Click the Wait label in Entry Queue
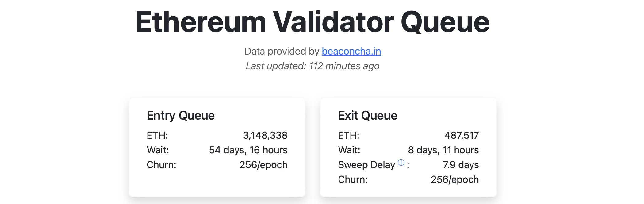The image size is (644, 204). 158,150
